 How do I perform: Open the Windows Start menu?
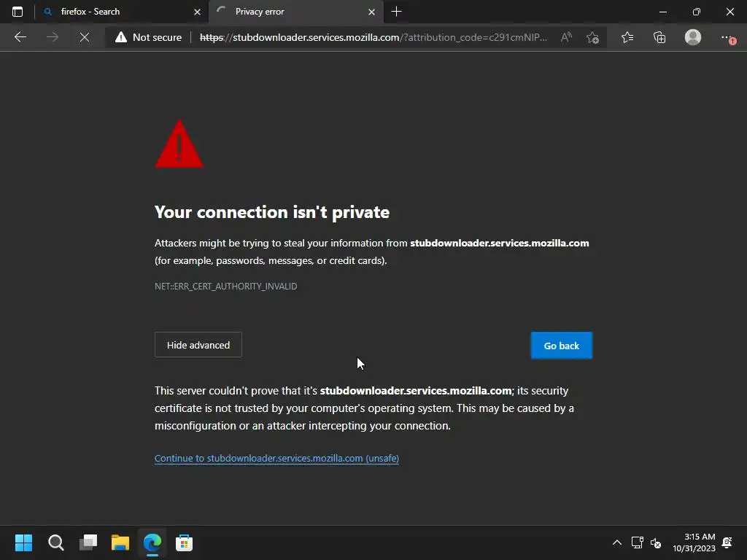coord(23,542)
